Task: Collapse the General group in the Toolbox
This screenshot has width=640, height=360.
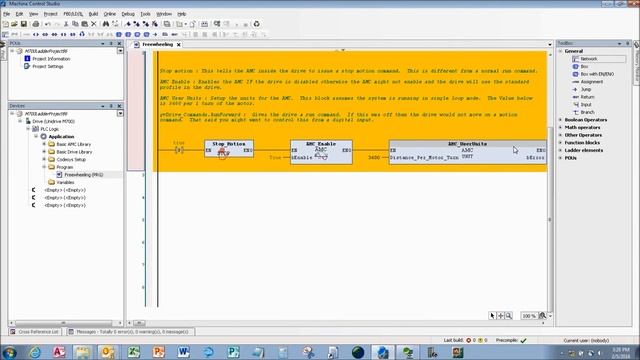Action: (561, 51)
